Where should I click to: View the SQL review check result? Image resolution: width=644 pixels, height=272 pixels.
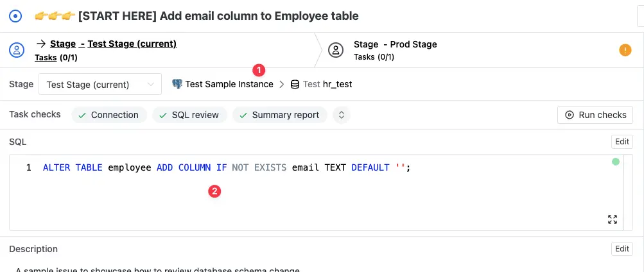click(x=188, y=115)
